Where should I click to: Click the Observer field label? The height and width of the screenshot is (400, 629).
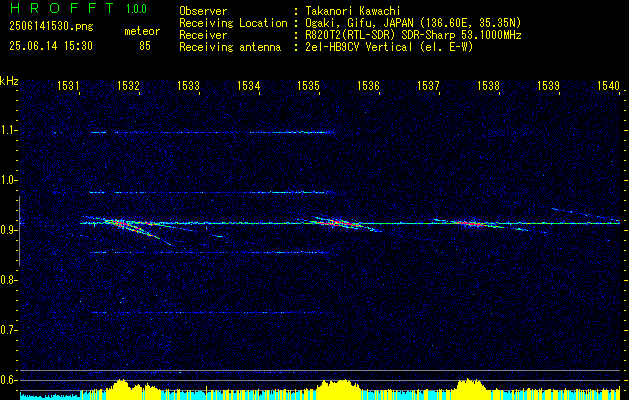point(203,11)
